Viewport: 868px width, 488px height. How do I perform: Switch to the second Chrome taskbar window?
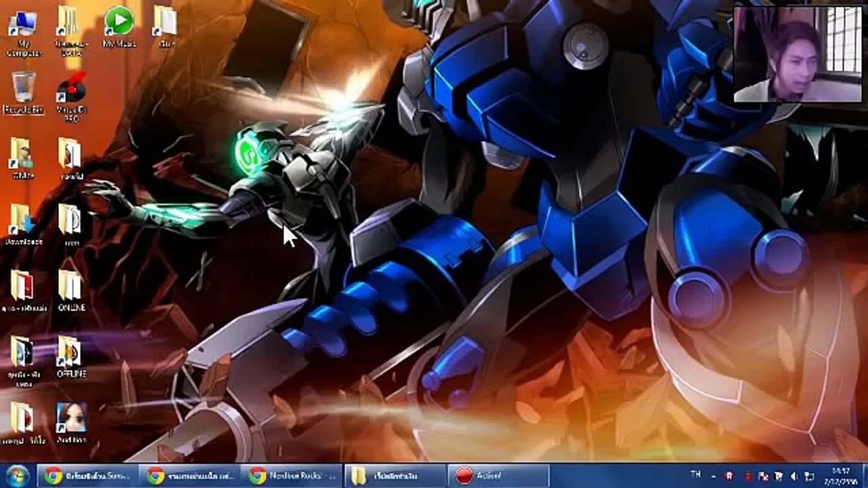[x=190, y=476]
